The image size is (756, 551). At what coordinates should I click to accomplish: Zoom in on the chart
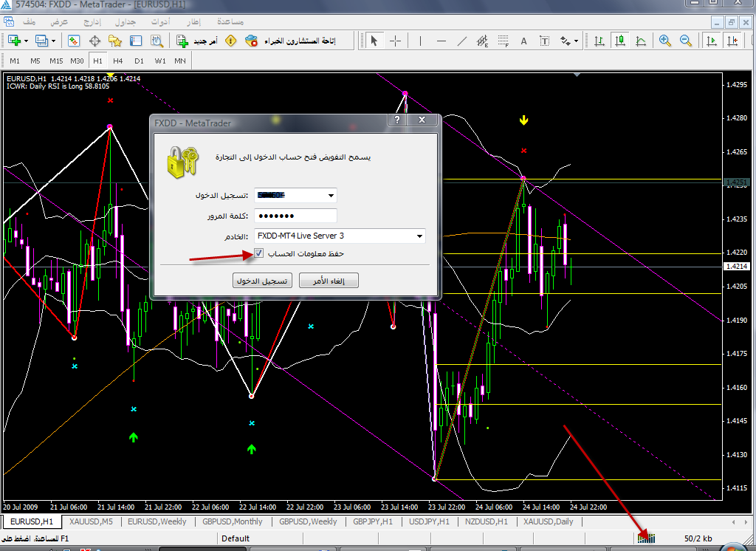click(665, 41)
